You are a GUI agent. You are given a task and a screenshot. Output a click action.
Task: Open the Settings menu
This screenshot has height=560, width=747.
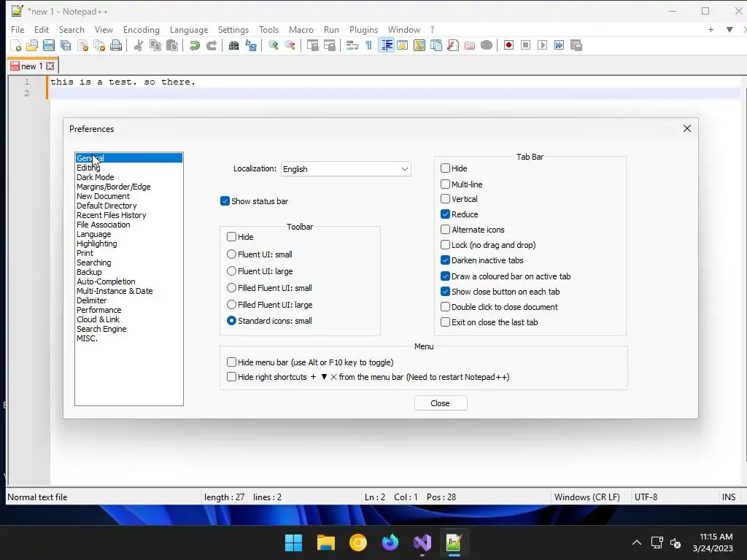coord(233,29)
